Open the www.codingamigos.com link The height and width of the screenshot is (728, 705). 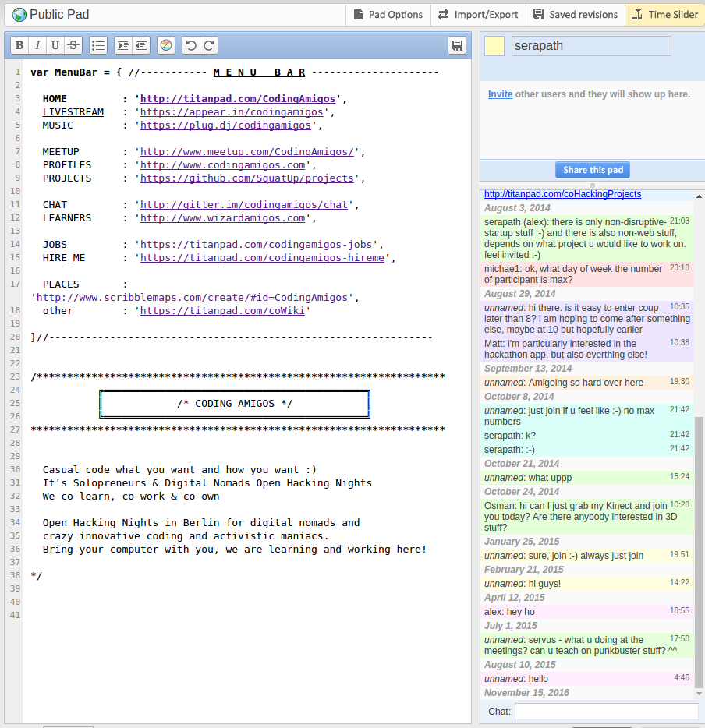coord(222,165)
